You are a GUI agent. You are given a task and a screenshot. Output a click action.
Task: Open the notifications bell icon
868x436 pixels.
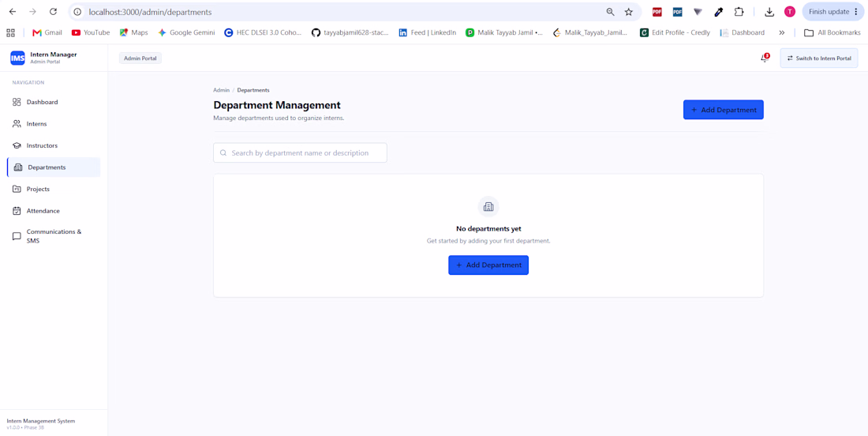765,58
